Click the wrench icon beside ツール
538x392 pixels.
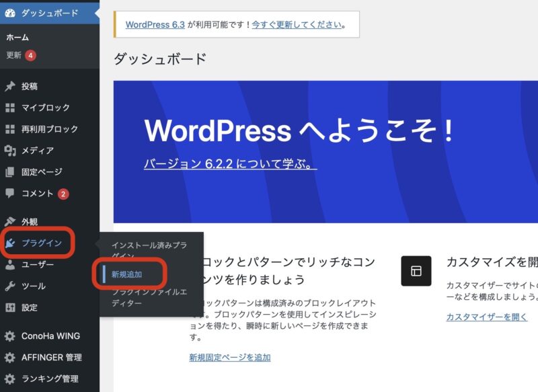coord(10,286)
